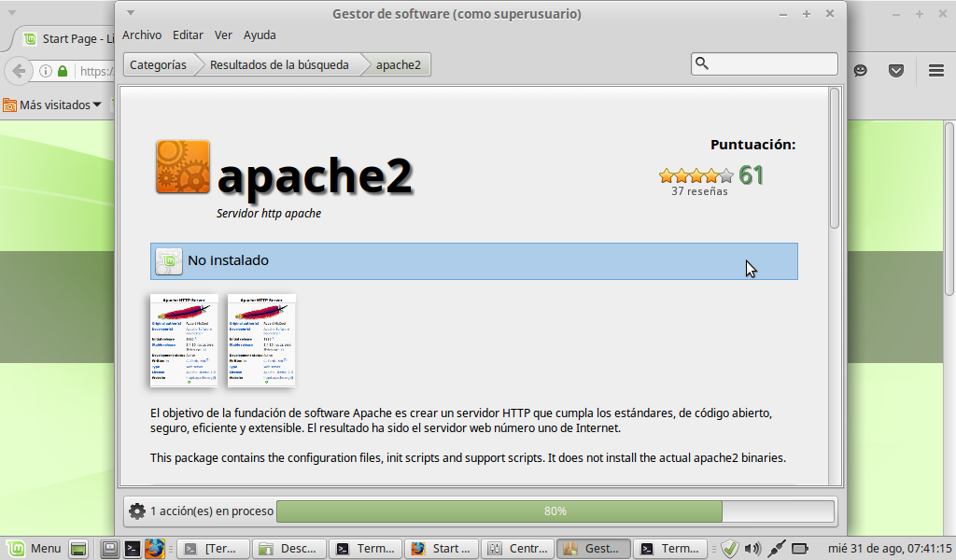Click the Firefox launcher in the panel
The height and width of the screenshot is (560, 956).
(154, 549)
